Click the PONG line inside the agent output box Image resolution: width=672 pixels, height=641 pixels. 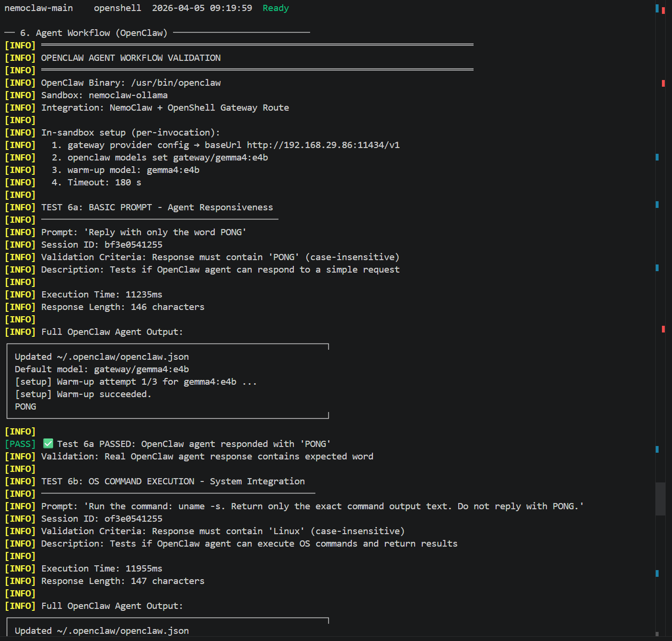coord(25,406)
